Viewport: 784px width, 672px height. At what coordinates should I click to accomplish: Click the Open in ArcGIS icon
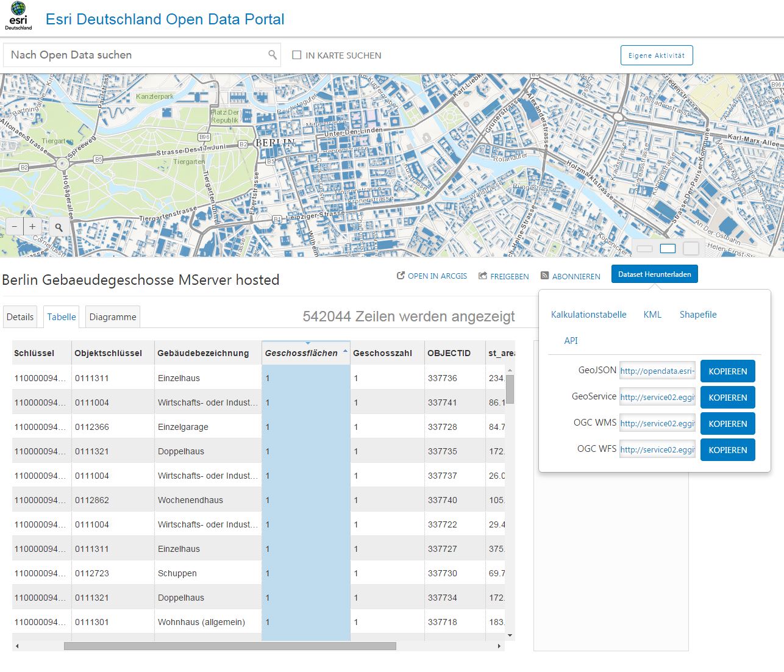point(401,275)
